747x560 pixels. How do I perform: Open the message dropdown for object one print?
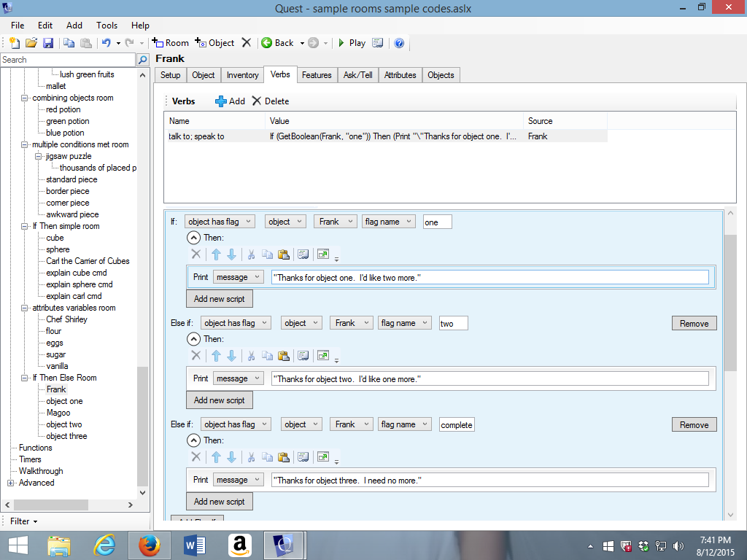pos(239,277)
